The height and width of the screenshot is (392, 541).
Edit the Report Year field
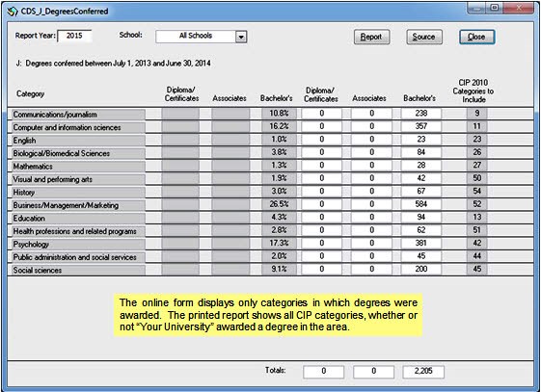coord(74,36)
